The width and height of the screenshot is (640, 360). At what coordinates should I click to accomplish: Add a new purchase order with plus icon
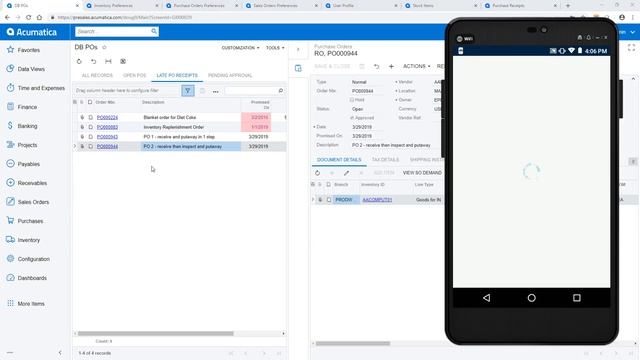pyautogui.click(x=391, y=66)
